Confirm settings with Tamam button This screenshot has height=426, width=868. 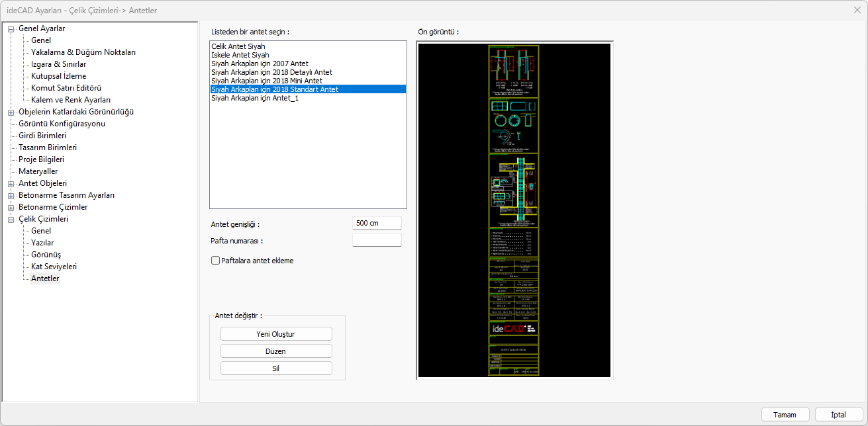785,415
